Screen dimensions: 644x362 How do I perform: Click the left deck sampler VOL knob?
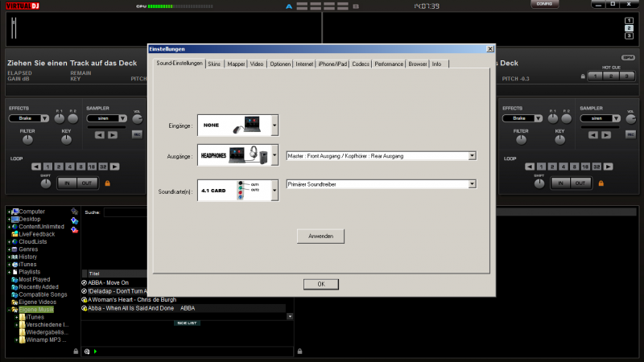[138, 119]
